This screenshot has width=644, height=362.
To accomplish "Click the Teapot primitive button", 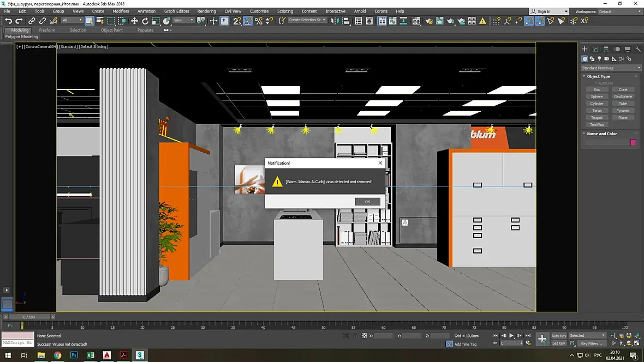I will coord(597,118).
